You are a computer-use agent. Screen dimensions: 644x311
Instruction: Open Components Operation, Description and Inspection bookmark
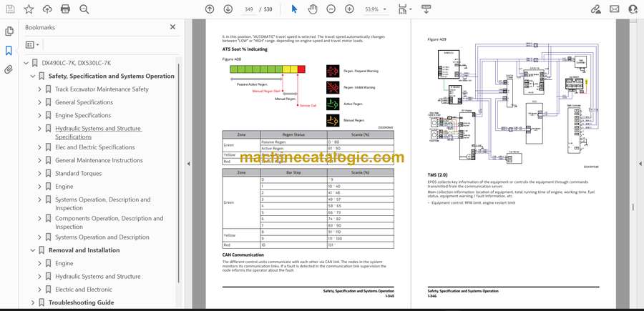click(x=109, y=222)
